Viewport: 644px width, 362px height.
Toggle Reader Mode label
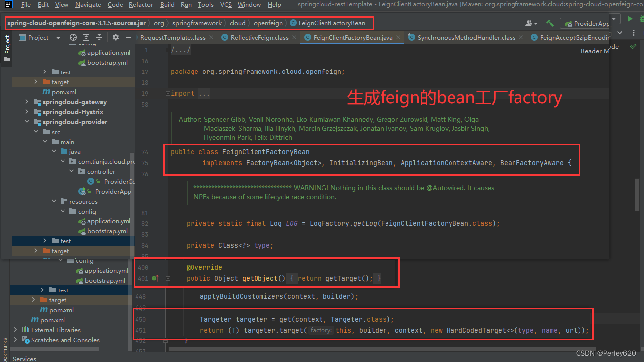pyautogui.click(x=595, y=51)
